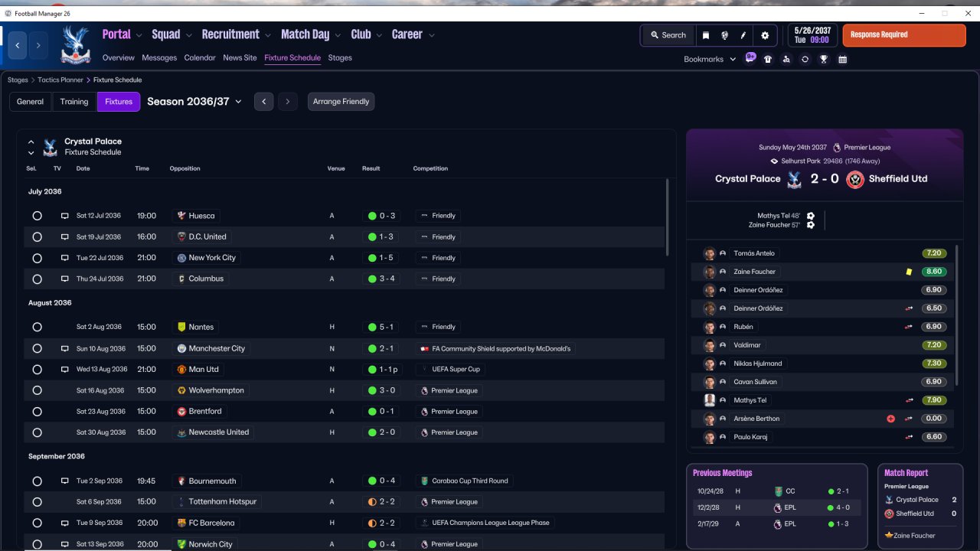The width and height of the screenshot is (980, 551).
Task: Expand the Portal menu dropdown arrow
Action: pos(139,35)
